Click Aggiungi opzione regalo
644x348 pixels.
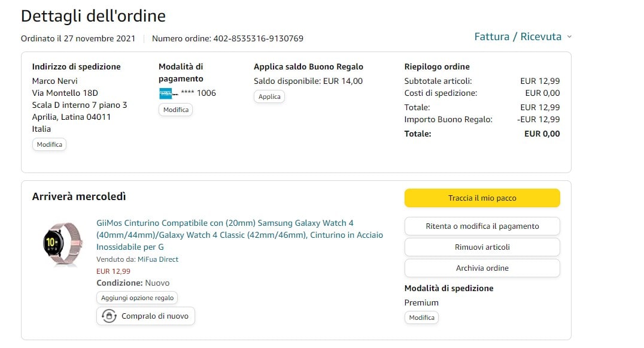tap(137, 298)
